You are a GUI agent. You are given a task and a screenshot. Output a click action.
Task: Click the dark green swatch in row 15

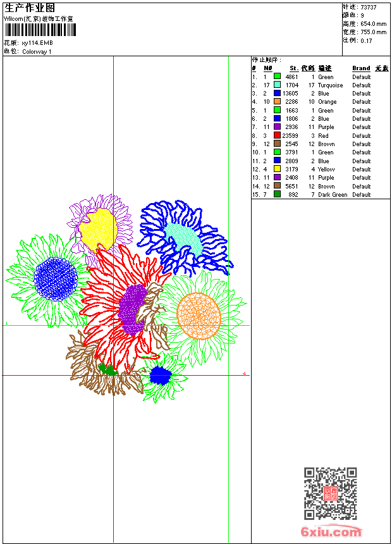click(x=277, y=194)
